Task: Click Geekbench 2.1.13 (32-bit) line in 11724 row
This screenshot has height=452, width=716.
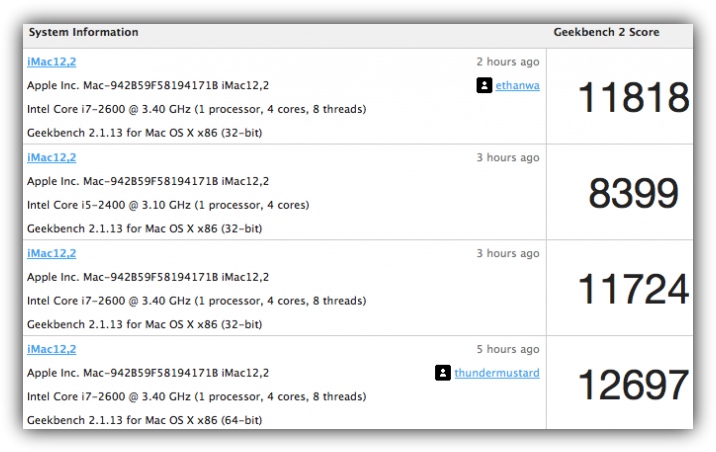Action: coord(144,325)
